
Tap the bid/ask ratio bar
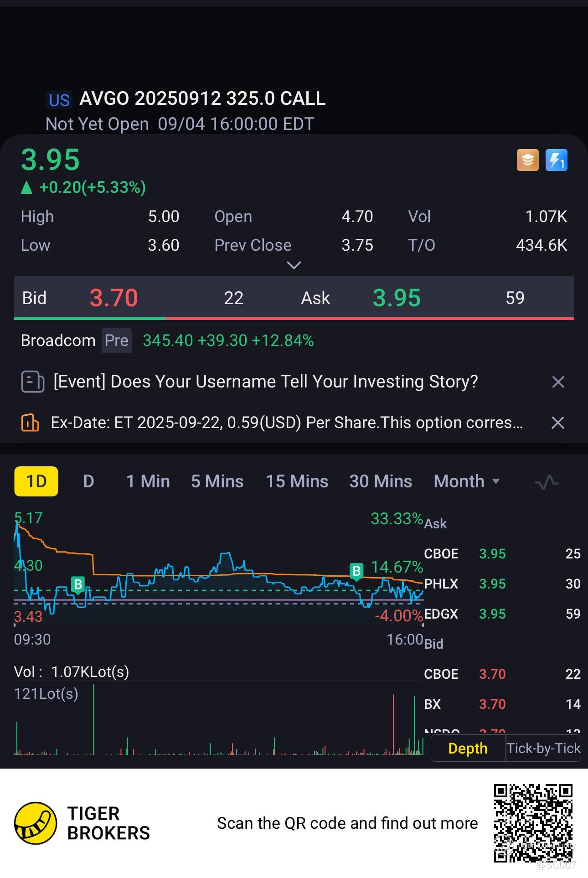point(294,318)
